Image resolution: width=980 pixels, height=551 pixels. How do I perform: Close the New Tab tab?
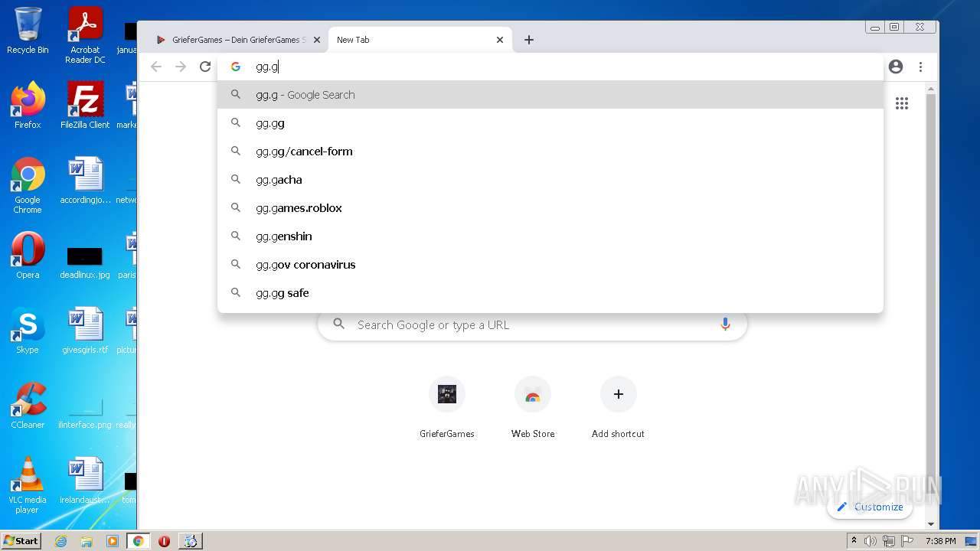pyautogui.click(x=500, y=40)
